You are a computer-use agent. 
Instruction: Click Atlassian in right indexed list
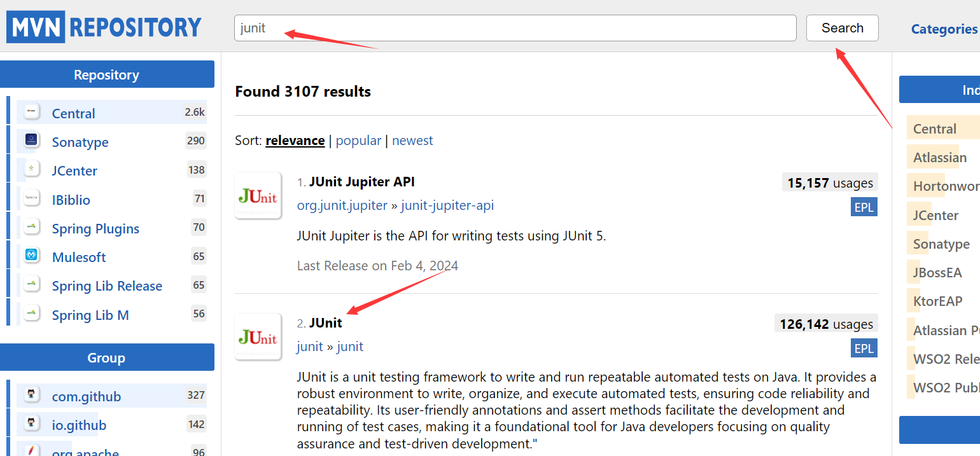click(x=940, y=157)
